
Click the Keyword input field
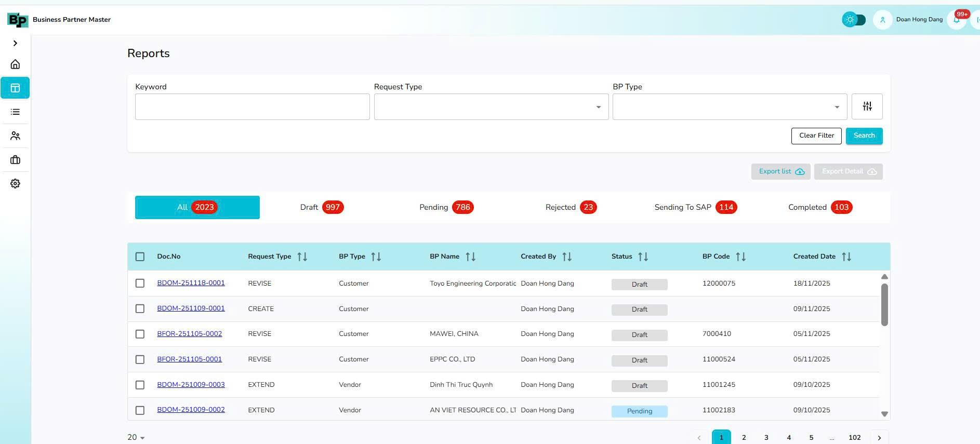252,107
